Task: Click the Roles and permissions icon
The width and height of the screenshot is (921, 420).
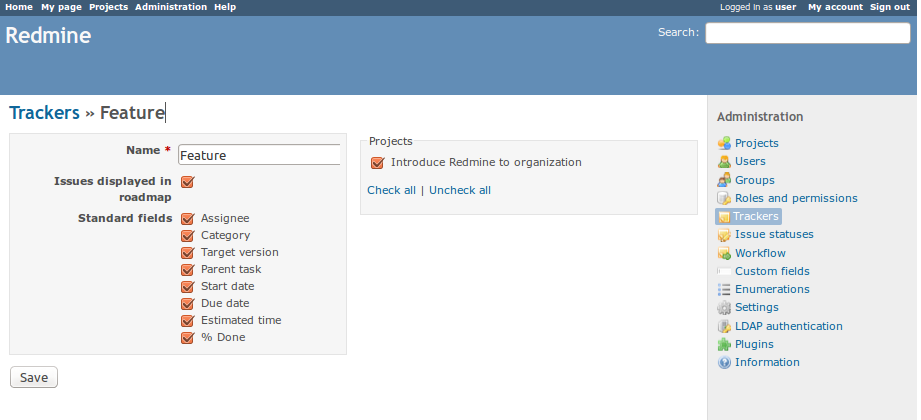Action: tap(724, 198)
